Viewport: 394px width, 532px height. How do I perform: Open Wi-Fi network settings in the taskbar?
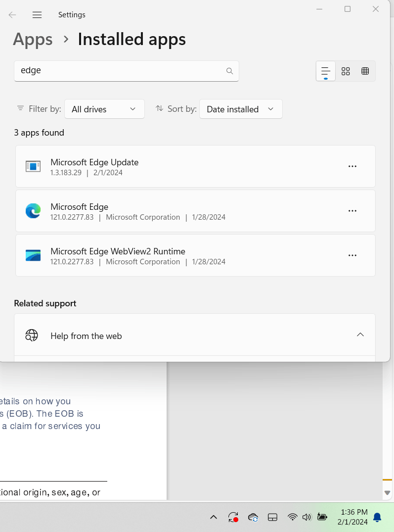tap(292, 517)
